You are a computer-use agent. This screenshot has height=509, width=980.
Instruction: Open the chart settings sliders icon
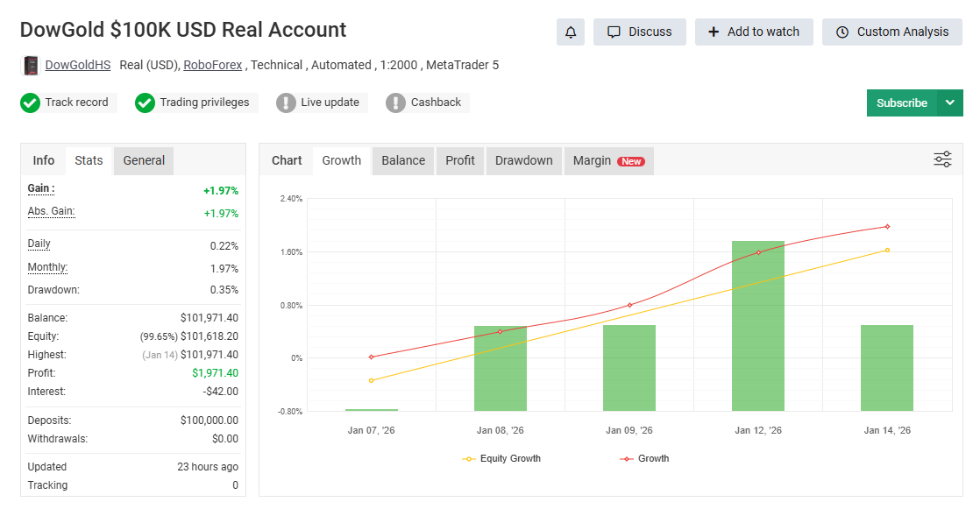942,159
